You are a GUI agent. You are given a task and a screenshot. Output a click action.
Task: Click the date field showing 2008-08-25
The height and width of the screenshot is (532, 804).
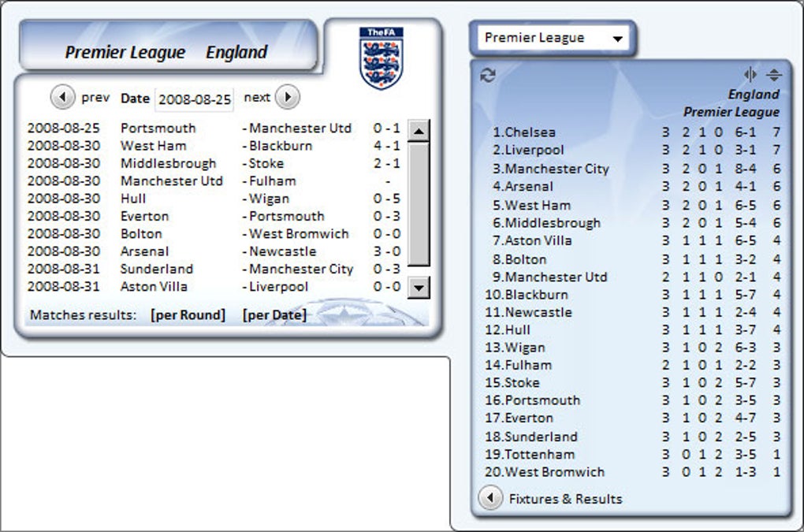(195, 99)
